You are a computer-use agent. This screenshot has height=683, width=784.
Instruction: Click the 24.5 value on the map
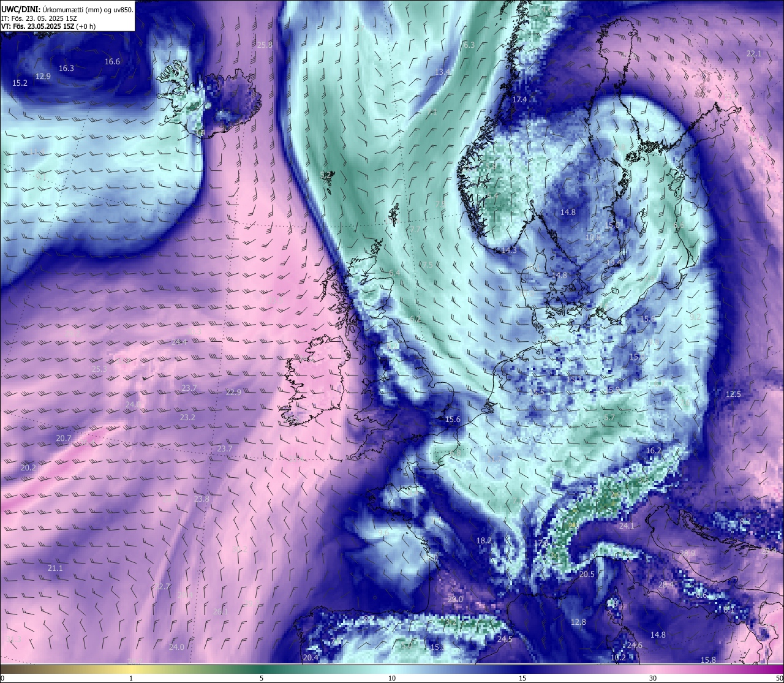505,639
